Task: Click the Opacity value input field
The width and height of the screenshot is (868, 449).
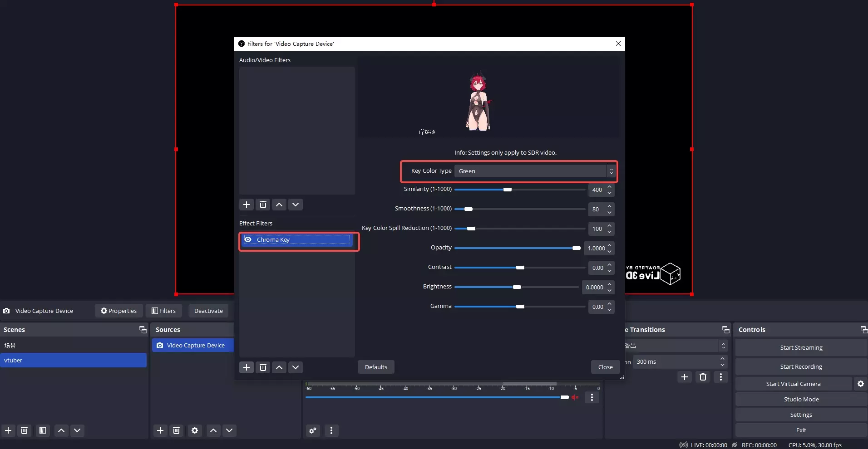Action: (596, 248)
